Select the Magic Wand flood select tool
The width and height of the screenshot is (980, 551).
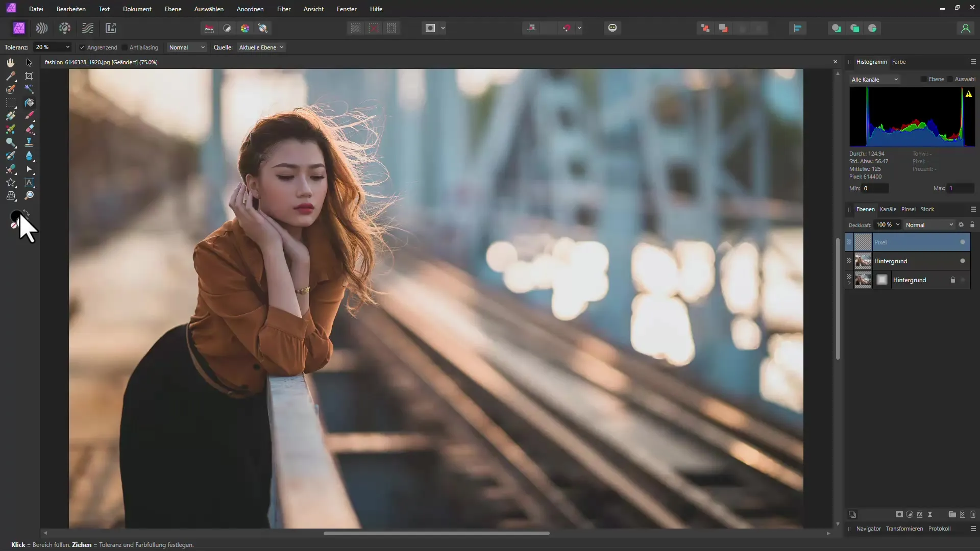(29, 89)
